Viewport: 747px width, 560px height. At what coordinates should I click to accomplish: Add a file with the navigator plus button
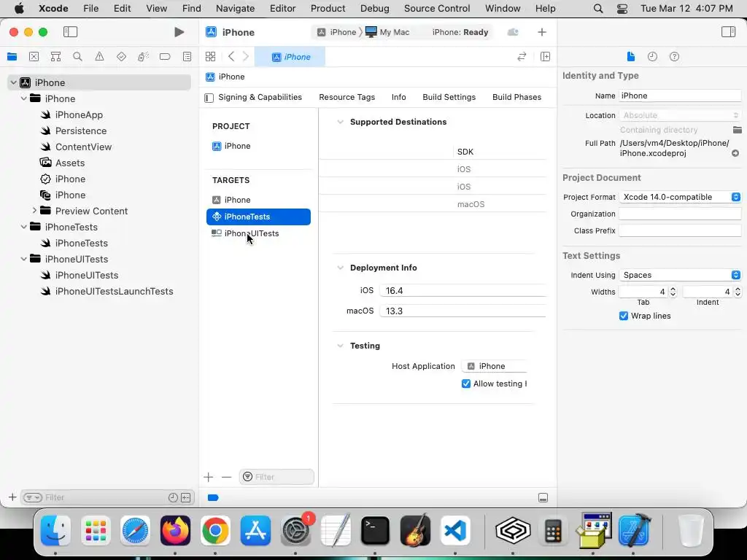tap(12, 497)
